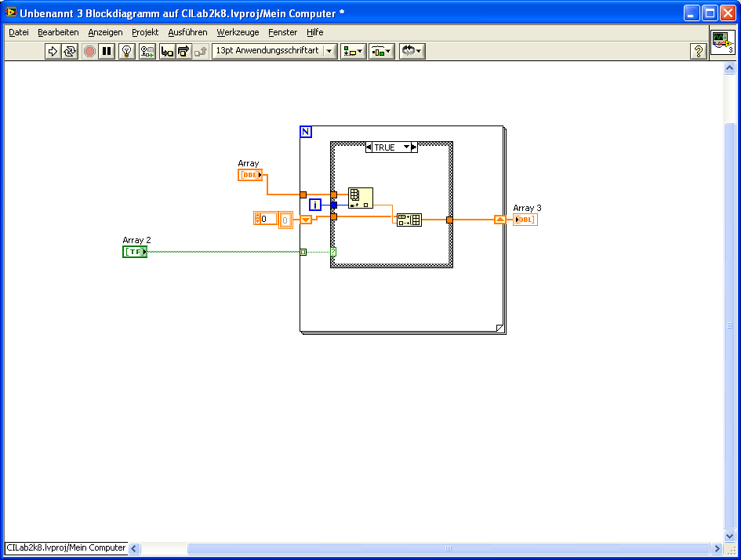Open the font selection dropdown
This screenshot has height=560, width=741.
click(274, 50)
